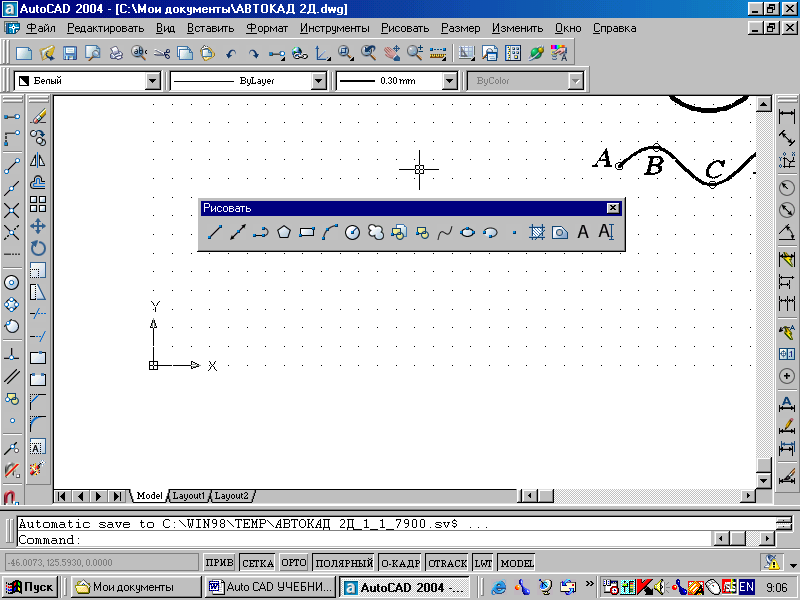Toggle MODEL space button in status bar
800x600 pixels.
coord(516,563)
